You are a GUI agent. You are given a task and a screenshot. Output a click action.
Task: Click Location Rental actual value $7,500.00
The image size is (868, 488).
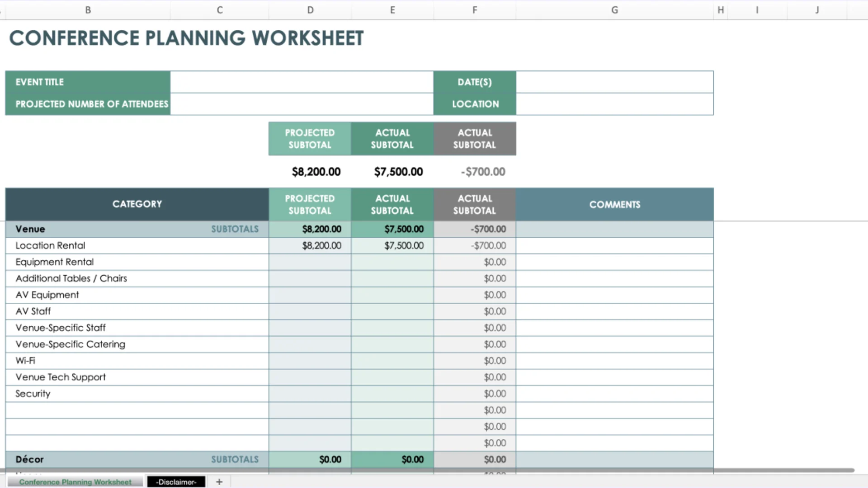click(392, 245)
